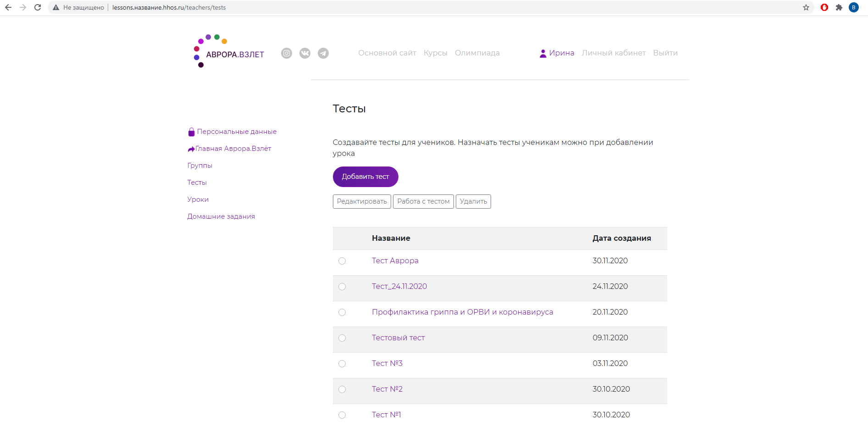Screen dimensions: 868x432
Task: Open the Профилактика гриппа test link
Action: [x=462, y=312]
